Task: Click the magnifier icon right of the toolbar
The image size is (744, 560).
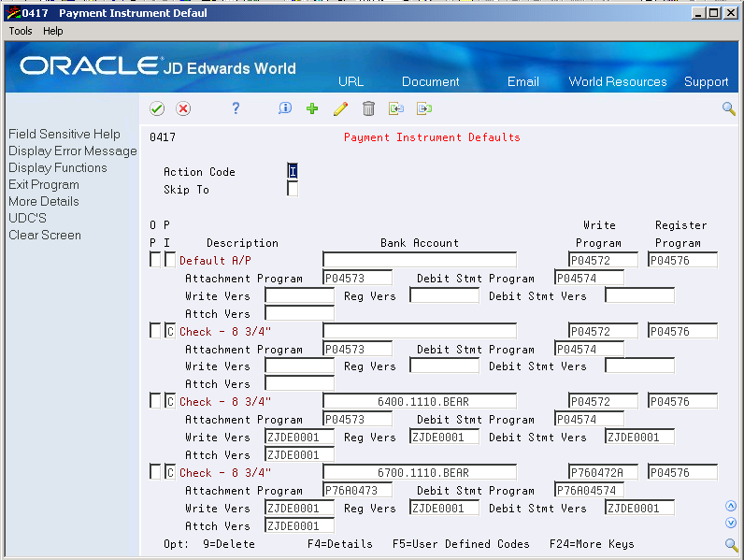Action: 729,108
